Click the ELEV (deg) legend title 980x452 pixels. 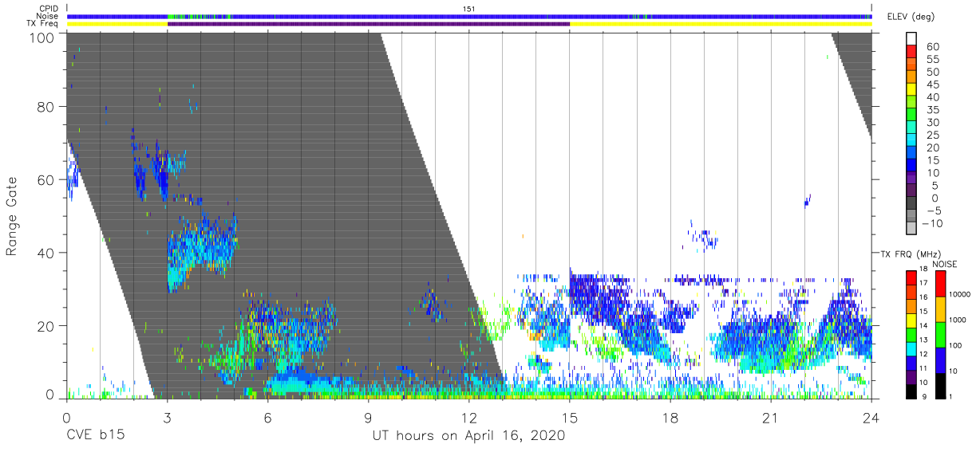point(910,17)
